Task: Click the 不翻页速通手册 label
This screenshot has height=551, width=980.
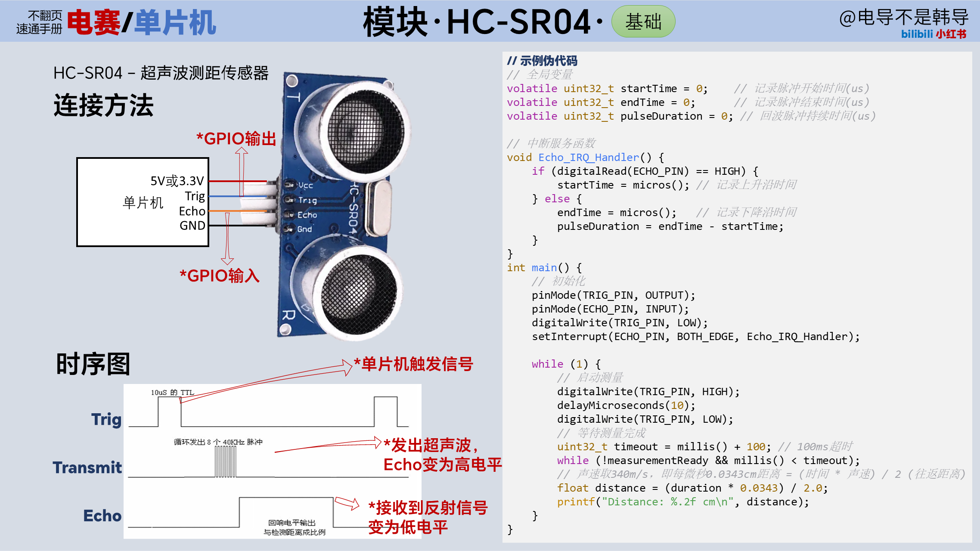Action: [x=39, y=22]
